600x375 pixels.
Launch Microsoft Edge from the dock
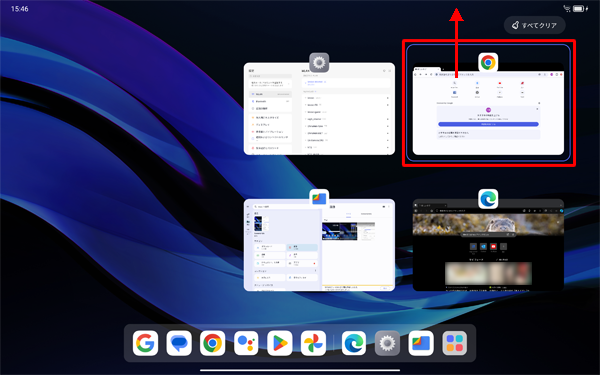coord(354,343)
